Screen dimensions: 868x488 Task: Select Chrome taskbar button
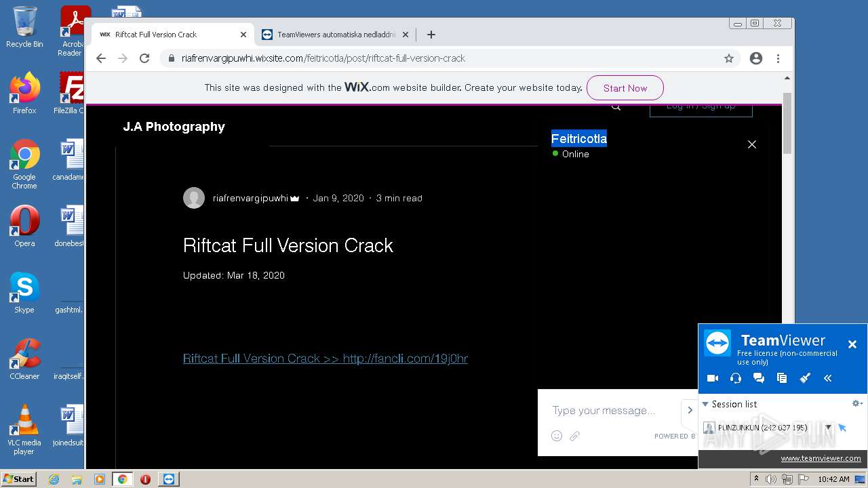tap(122, 479)
